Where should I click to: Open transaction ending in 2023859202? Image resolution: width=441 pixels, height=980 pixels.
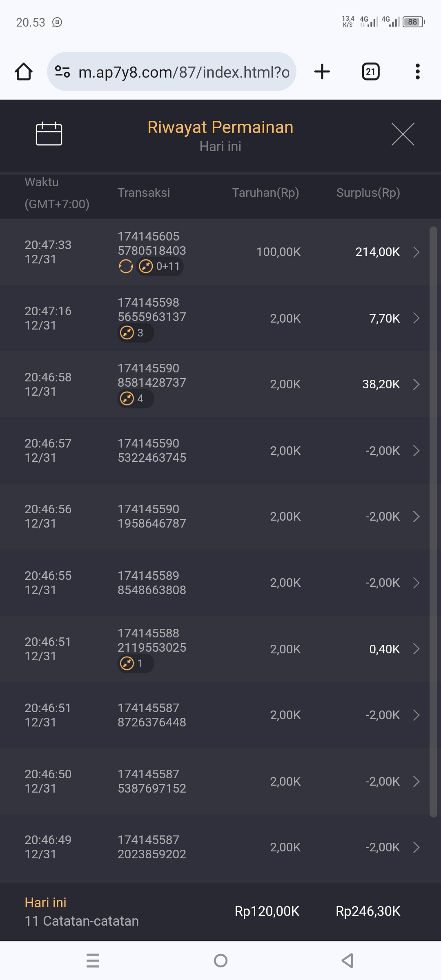coord(152,847)
